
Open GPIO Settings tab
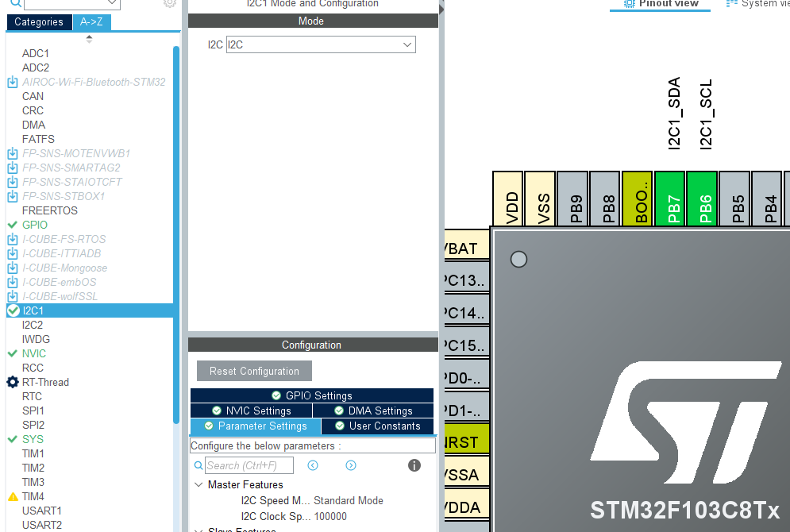pos(312,395)
